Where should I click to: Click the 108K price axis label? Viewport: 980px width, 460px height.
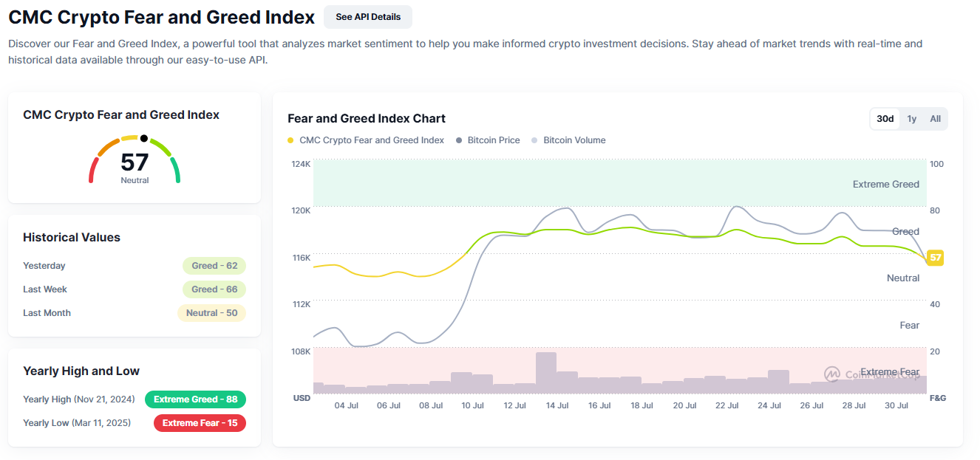[302, 351]
